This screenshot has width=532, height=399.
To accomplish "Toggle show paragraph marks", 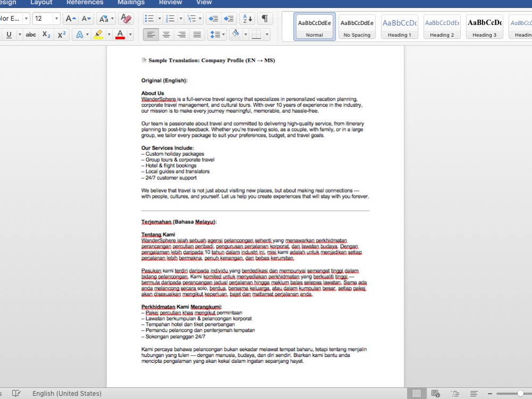I will (x=264, y=19).
